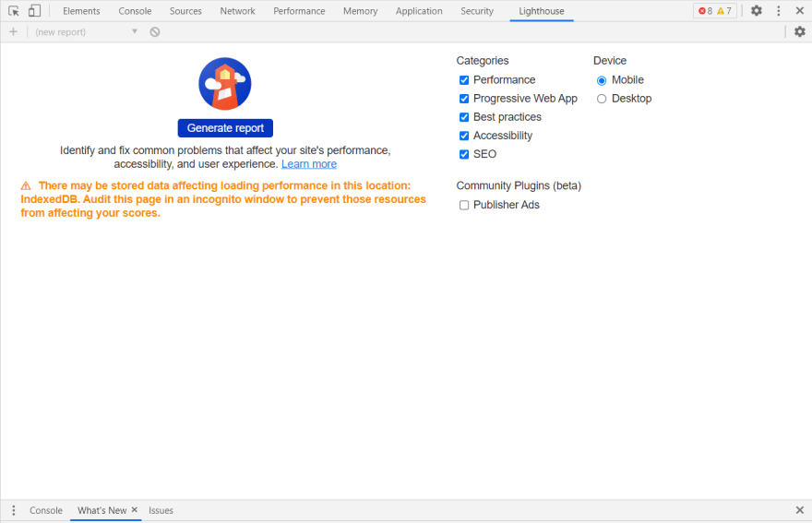812x523 pixels.
Task: Close the What's New tab
Action: coord(134,510)
